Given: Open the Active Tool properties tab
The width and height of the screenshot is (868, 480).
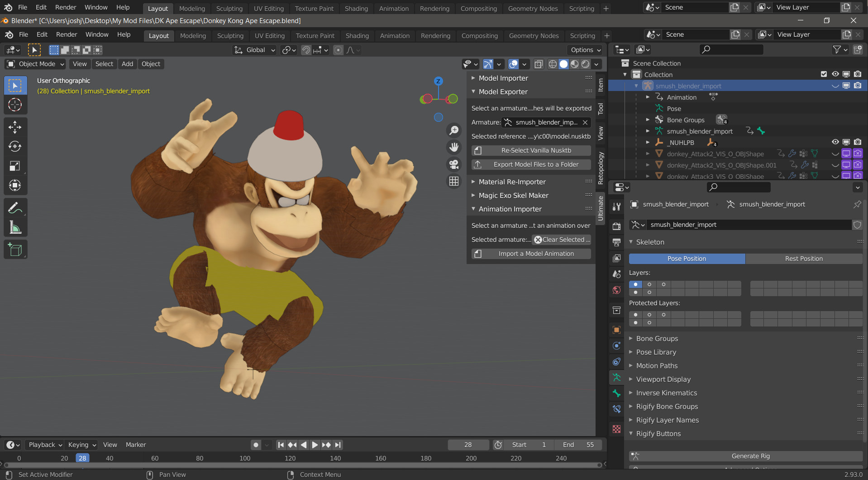Looking at the screenshot, I should pos(616,206).
